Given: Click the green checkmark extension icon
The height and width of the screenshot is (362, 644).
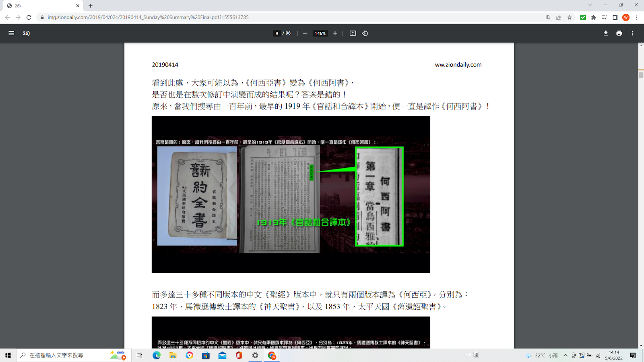Looking at the screenshot, I should coord(583,17).
